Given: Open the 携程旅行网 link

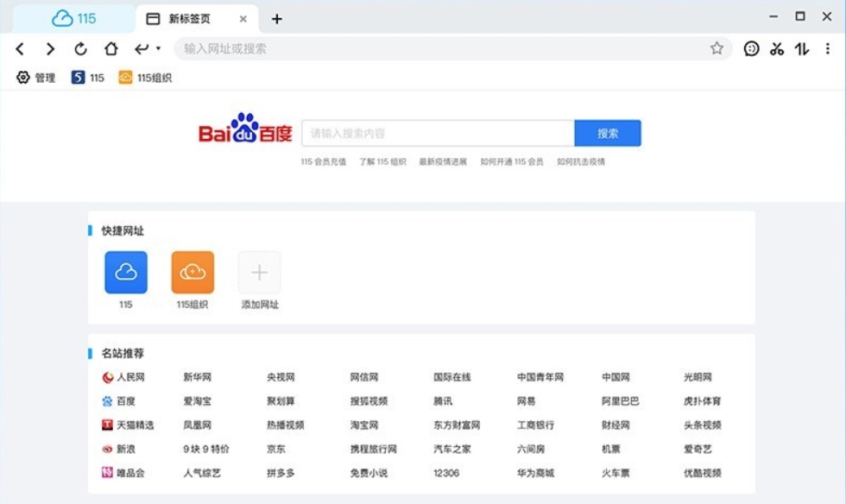Looking at the screenshot, I should pos(373,449).
